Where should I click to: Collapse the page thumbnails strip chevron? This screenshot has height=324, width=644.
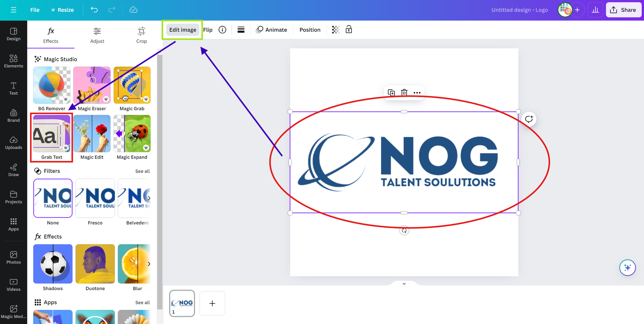point(404,283)
